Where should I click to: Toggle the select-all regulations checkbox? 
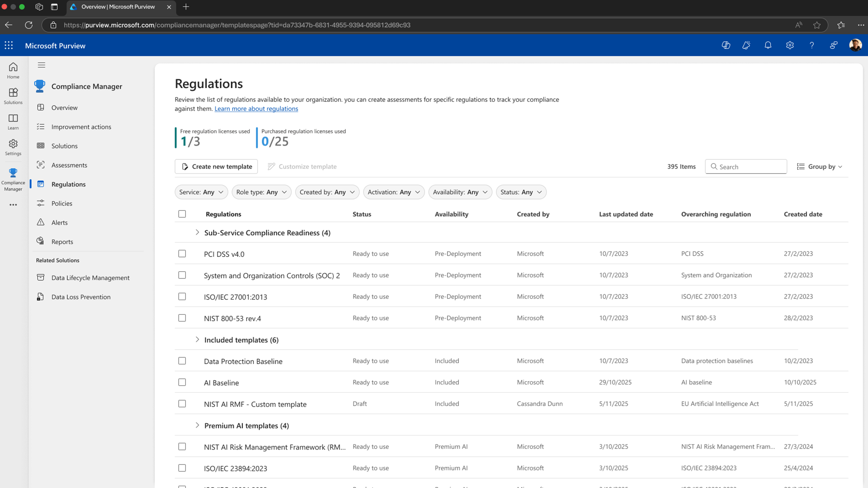pos(182,214)
